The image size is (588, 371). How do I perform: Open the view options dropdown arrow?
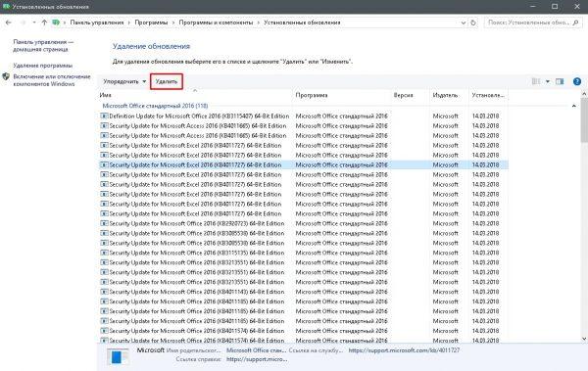point(548,81)
